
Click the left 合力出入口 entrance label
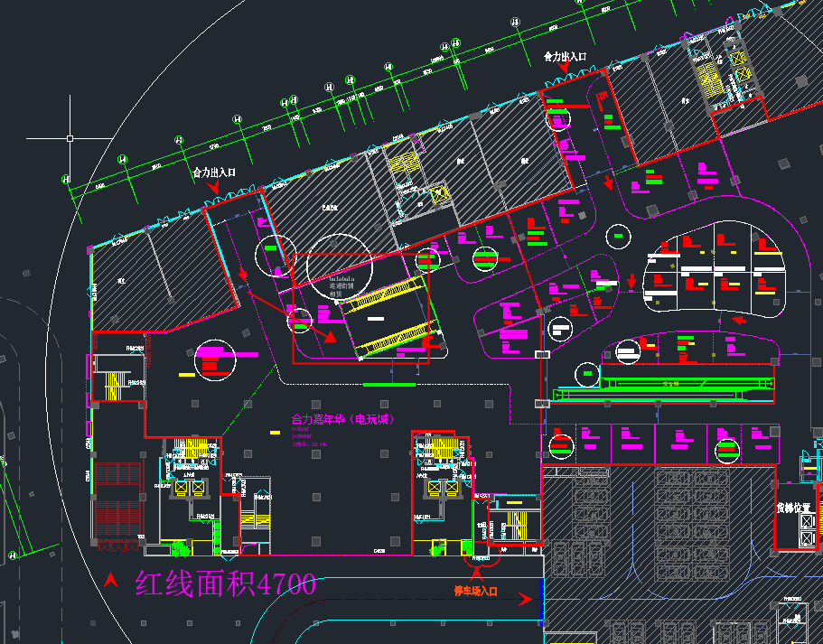(x=214, y=171)
